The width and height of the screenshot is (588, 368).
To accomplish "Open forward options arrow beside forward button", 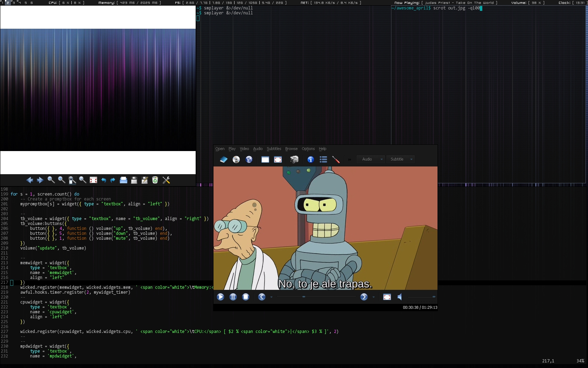I will pos(373,297).
